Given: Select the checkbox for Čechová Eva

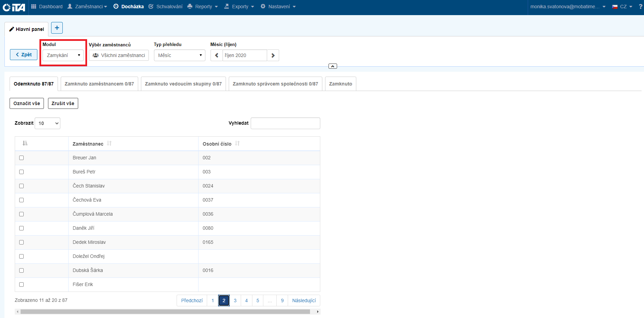Looking at the screenshot, I should [22, 200].
